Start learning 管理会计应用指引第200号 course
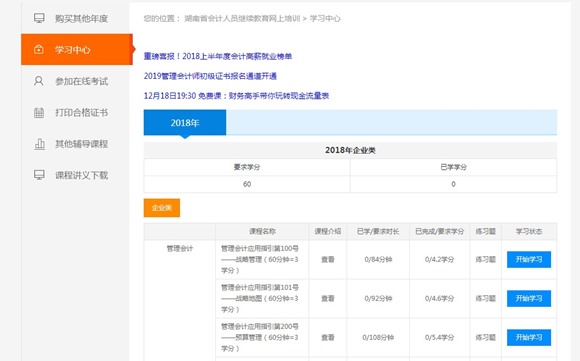Screen dimensions: 580x361 (x=529, y=337)
